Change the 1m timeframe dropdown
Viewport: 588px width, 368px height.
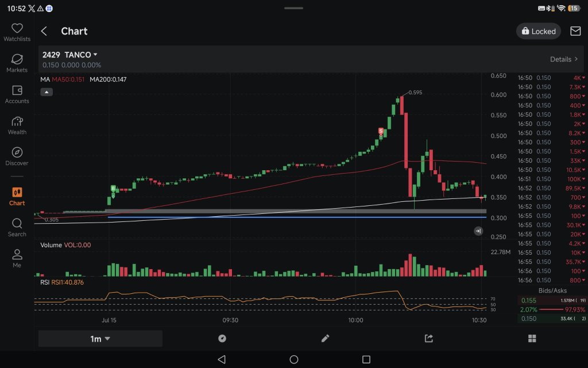(x=100, y=339)
